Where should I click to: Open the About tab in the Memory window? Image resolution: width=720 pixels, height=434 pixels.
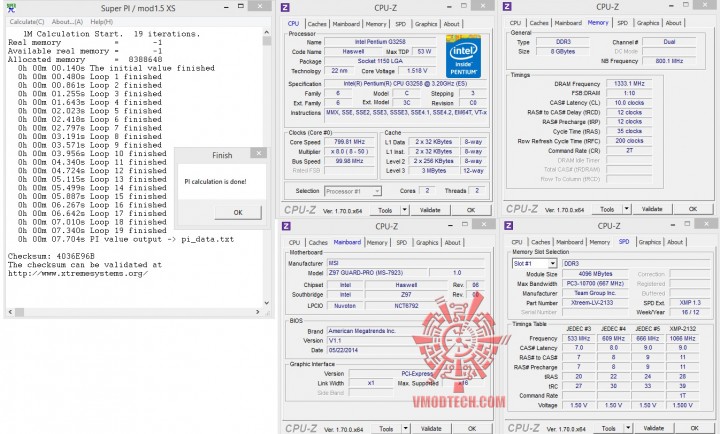(x=673, y=23)
